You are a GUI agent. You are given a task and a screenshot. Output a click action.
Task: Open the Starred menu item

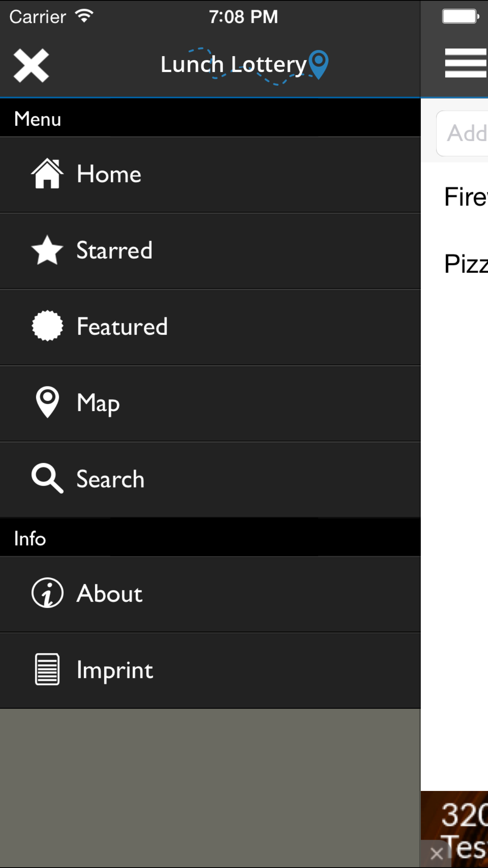210,251
